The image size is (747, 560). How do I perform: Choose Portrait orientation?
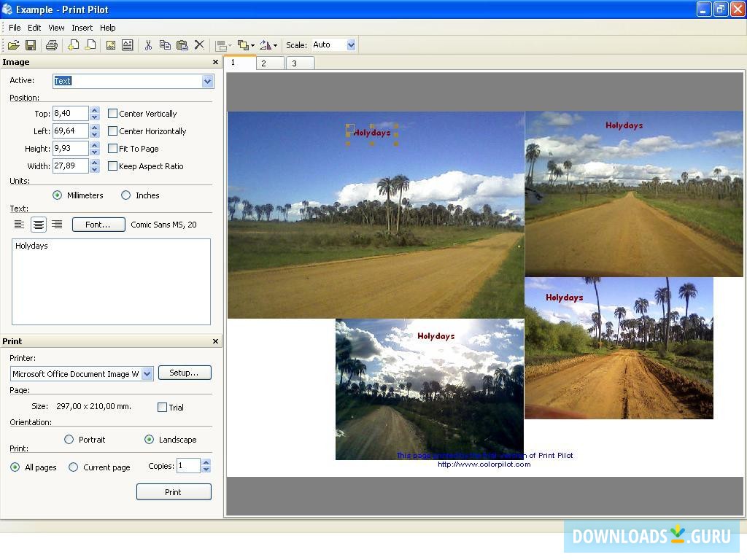(x=69, y=440)
